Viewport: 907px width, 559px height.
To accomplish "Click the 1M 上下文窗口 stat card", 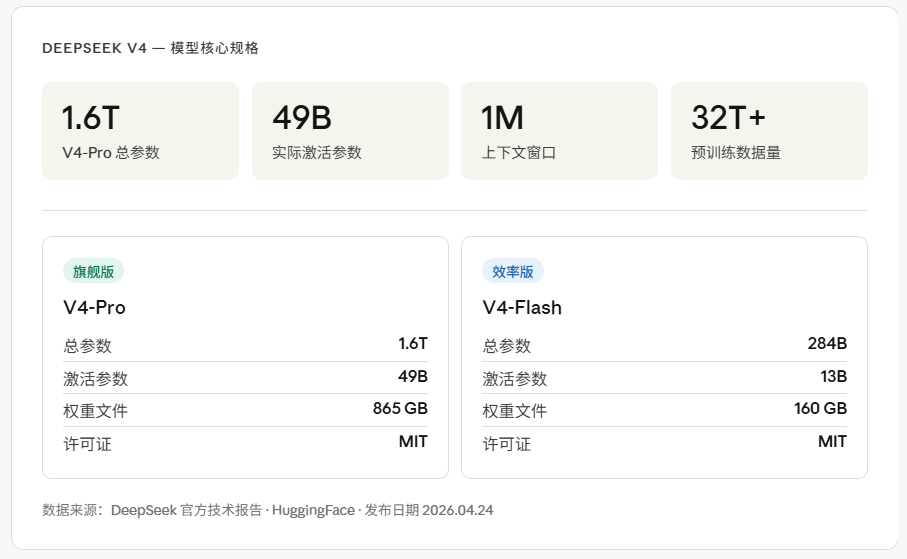I will [559, 131].
